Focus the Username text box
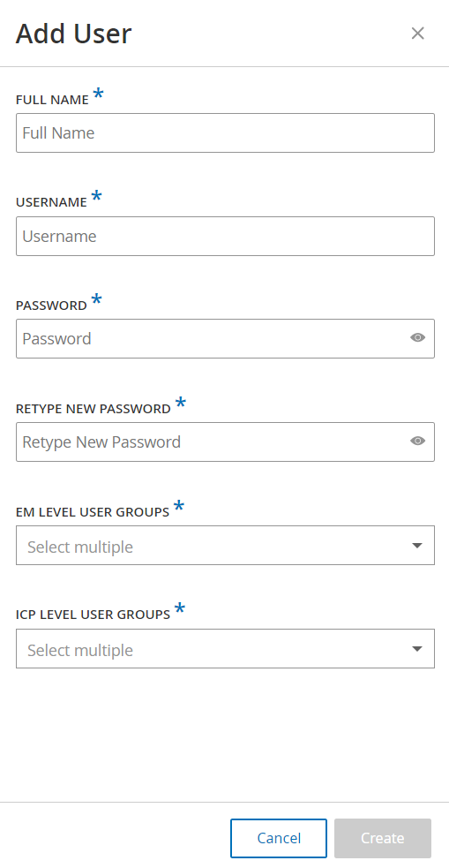The height and width of the screenshot is (868, 449). 225,236
